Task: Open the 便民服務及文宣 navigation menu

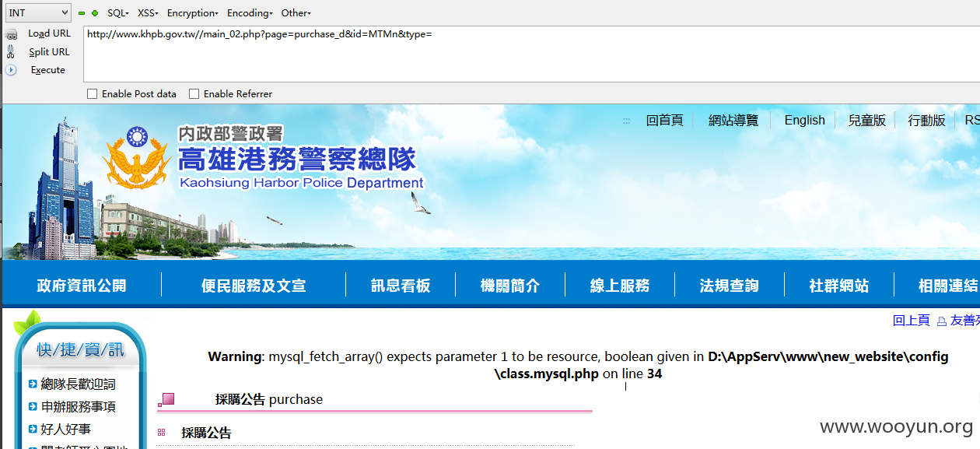Action: click(x=254, y=286)
